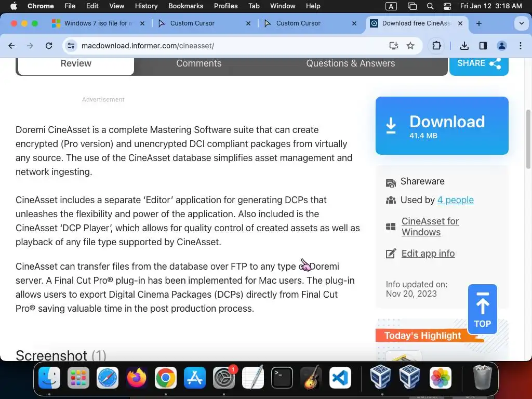This screenshot has height=399, width=532.
Task: Click the SHARE button
Action: click(478, 64)
